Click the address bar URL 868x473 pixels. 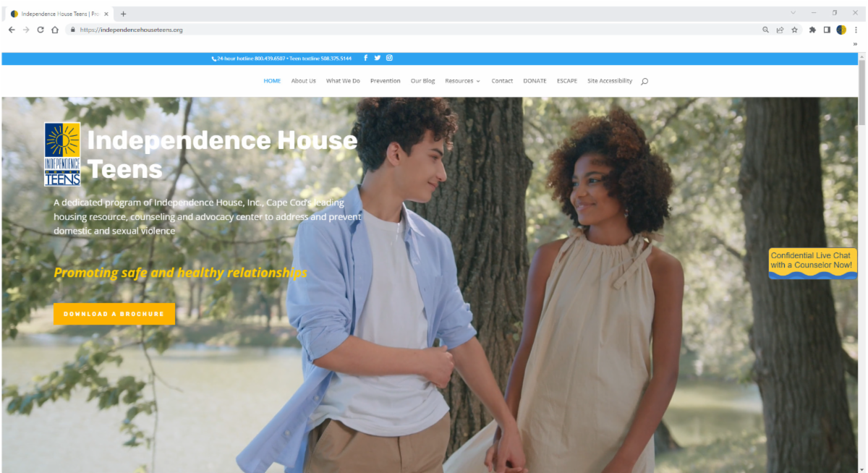coord(131,30)
